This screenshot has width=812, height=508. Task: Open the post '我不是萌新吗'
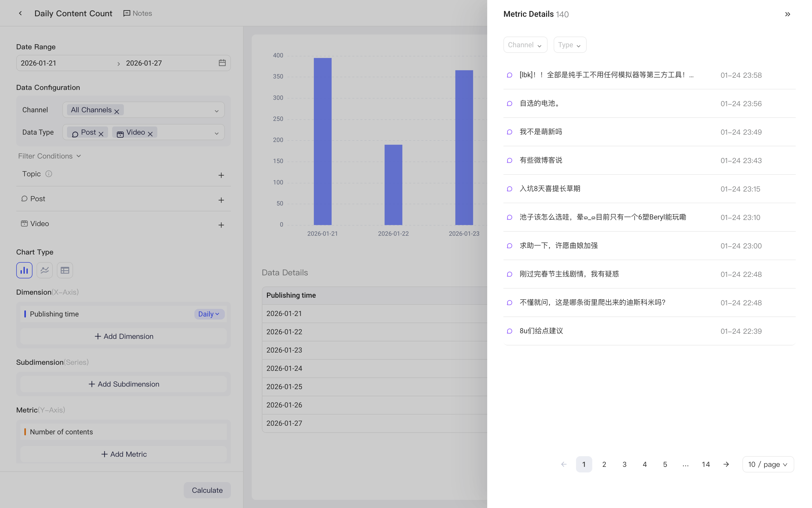649,132
